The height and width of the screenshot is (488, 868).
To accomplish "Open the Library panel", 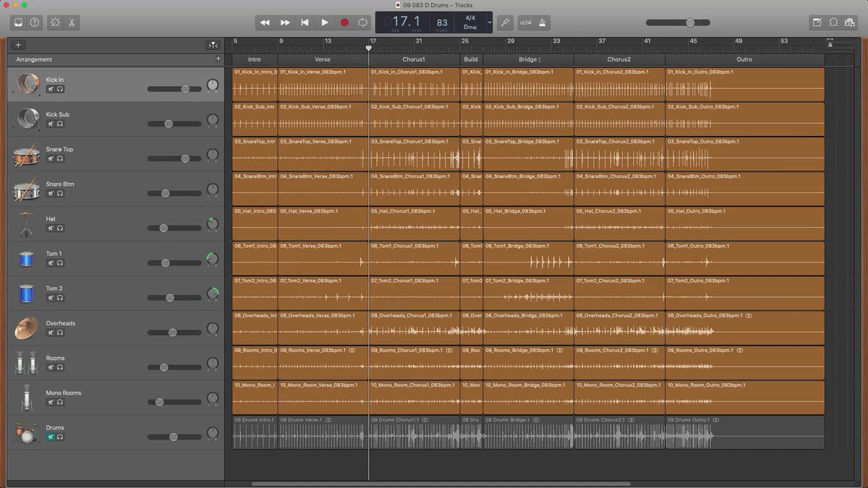I will [18, 22].
